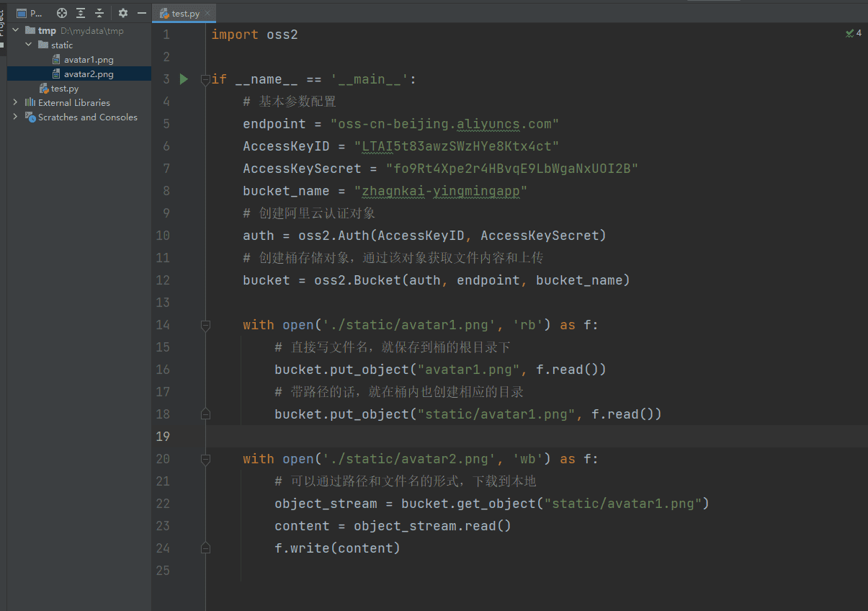The width and height of the screenshot is (868, 611).
Task: Run script using green gutter arrow
Action: click(184, 79)
